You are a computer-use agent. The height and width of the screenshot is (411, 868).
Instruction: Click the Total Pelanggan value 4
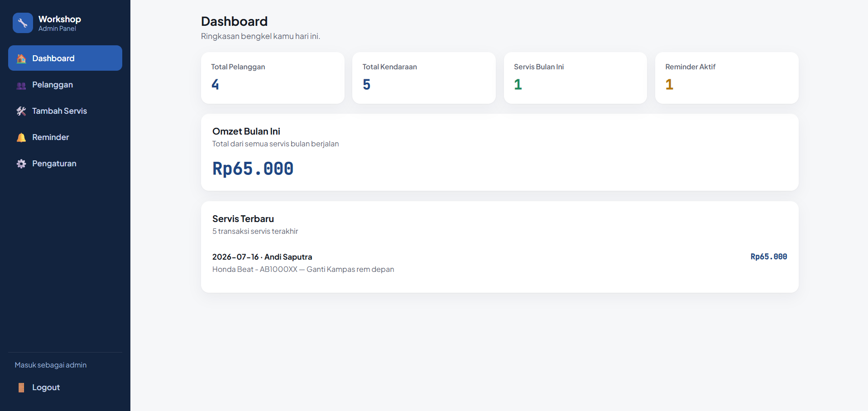click(215, 84)
